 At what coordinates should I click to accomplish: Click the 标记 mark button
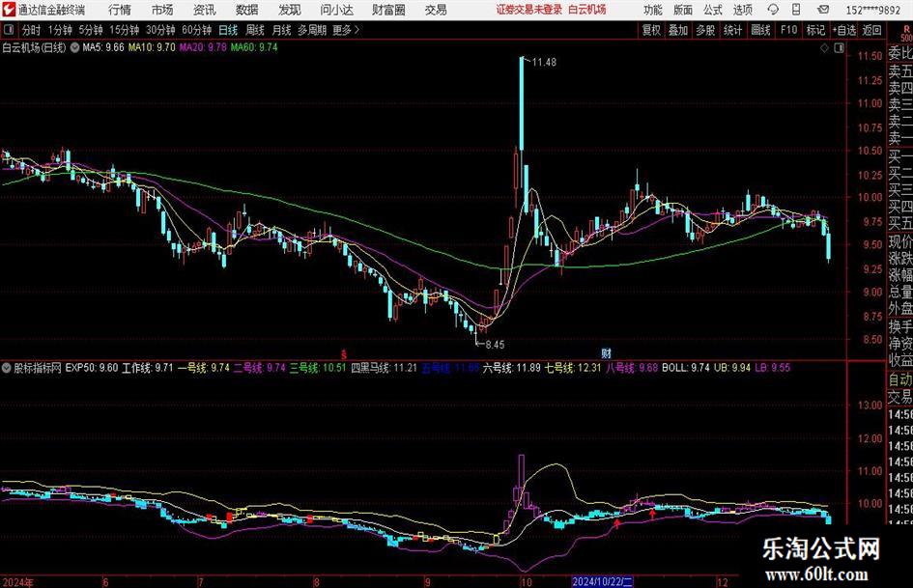pyautogui.click(x=815, y=30)
